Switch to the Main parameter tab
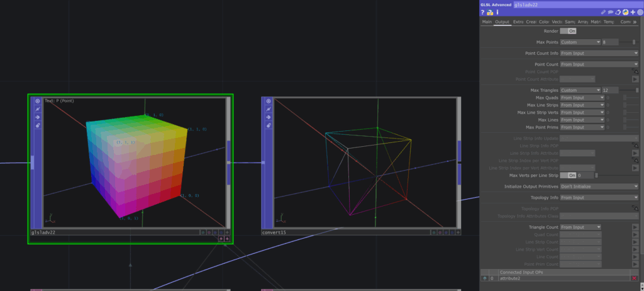This screenshot has height=291, width=644. pos(487,22)
